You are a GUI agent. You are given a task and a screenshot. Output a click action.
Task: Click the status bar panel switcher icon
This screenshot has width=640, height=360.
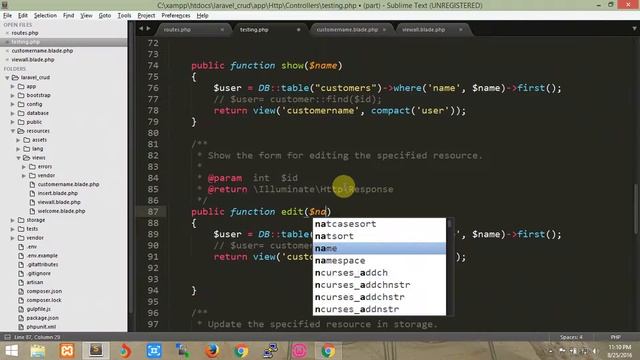(x=7, y=337)
